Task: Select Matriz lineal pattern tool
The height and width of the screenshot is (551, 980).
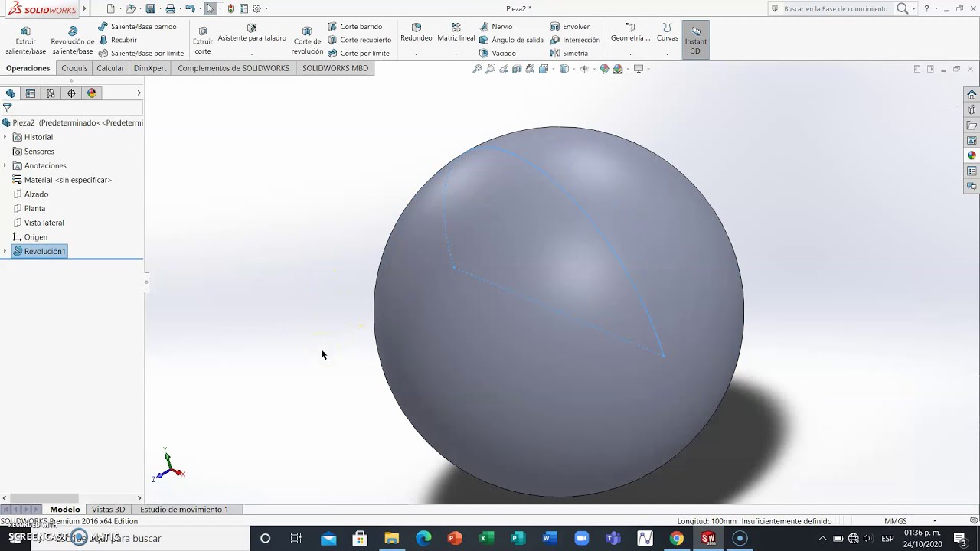Action: tap(456, 33)
